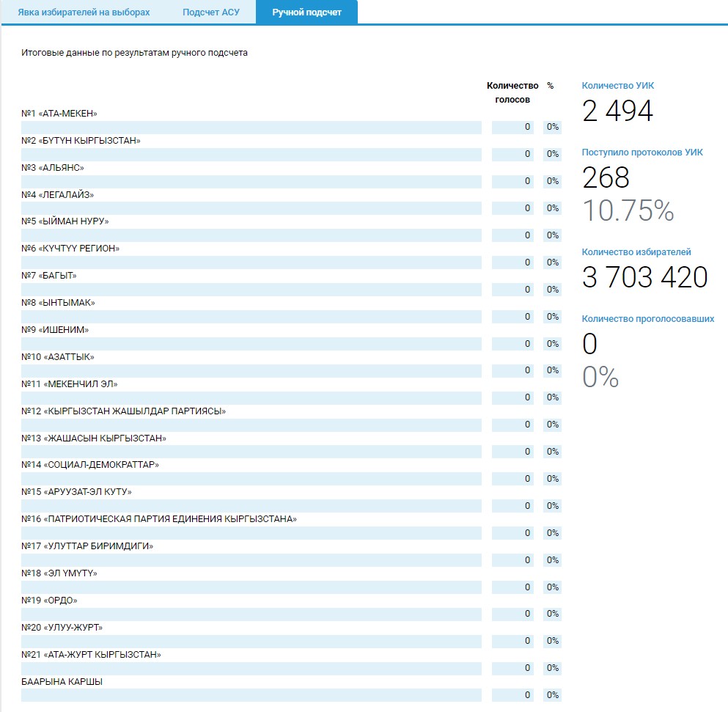This screenshot has width=728, height=712.
Task: Click the party label №1 «АТА-МЕКЕН»
Action: click(59, 114)
